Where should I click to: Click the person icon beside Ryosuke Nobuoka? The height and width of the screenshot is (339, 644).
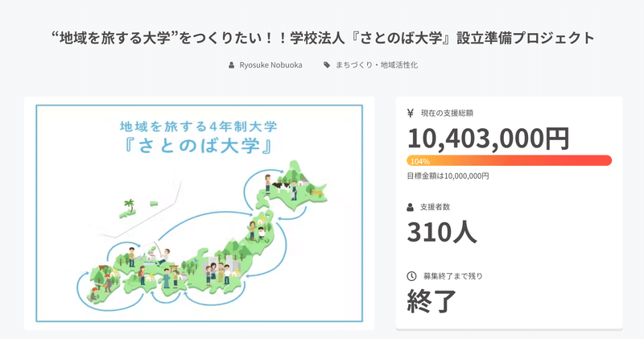click(232, 65)
